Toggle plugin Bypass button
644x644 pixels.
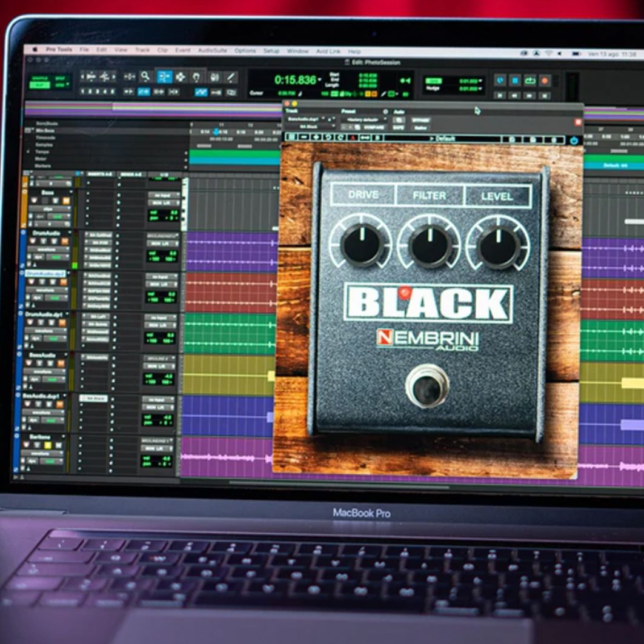[420, 120]
